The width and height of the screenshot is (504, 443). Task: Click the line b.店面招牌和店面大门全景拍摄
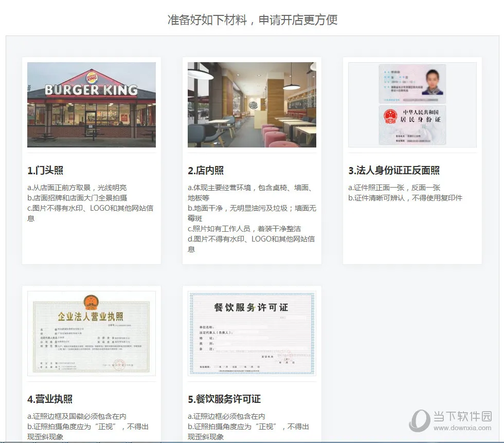(77, 198)
